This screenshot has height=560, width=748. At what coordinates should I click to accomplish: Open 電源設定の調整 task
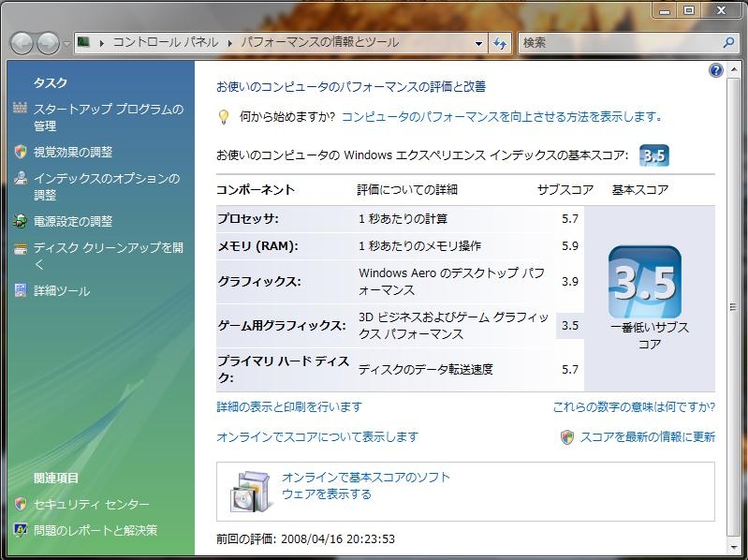pos(73,221)
